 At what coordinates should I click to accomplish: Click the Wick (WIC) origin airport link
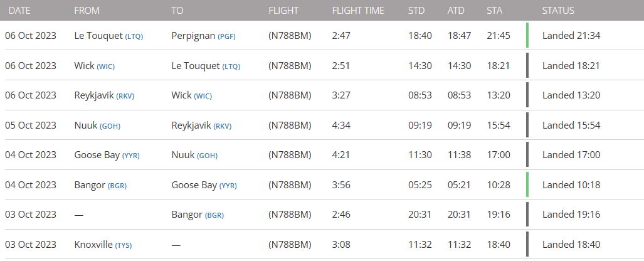tap(95, 66)
